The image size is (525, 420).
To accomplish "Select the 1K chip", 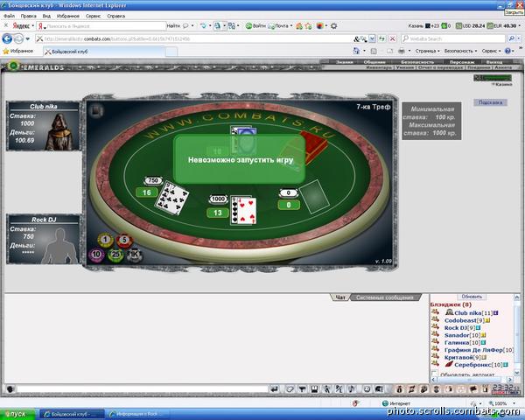I will tap(135, 255).
